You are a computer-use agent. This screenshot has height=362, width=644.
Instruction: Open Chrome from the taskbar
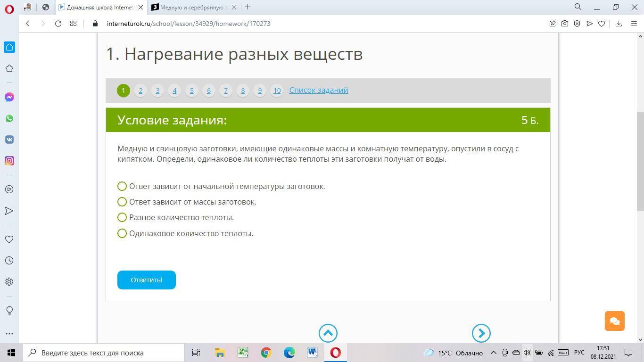(266, 353)
